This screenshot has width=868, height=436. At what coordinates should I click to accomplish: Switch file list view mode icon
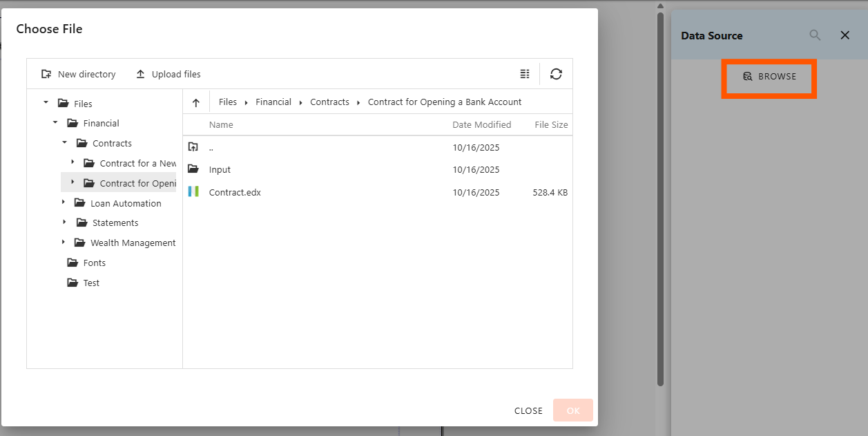(525, 74)
